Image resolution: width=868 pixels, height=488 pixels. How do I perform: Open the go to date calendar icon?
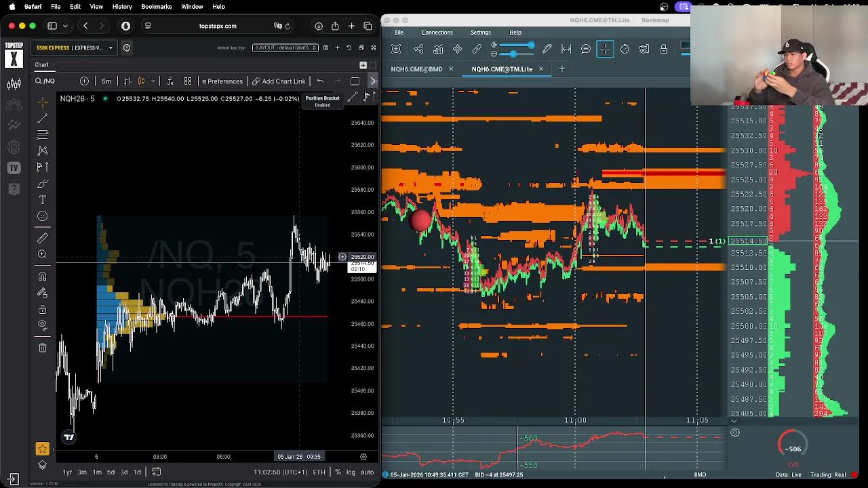point(156,472)
